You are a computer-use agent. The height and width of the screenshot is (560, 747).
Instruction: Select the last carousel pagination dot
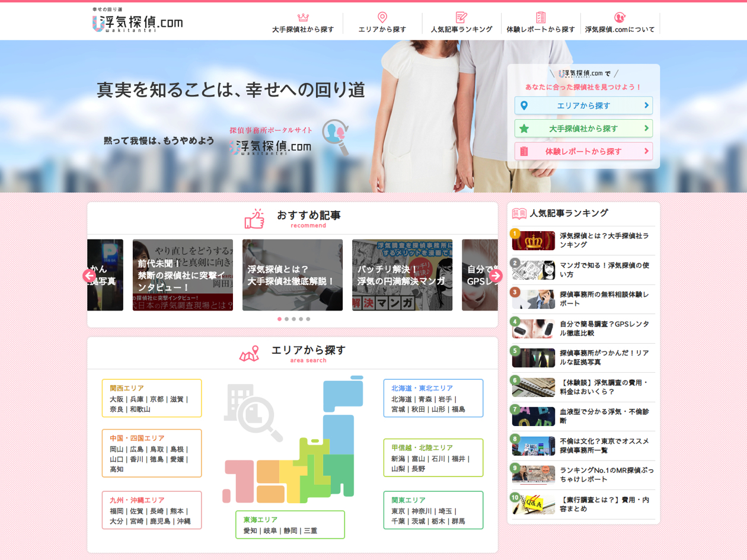308,319
